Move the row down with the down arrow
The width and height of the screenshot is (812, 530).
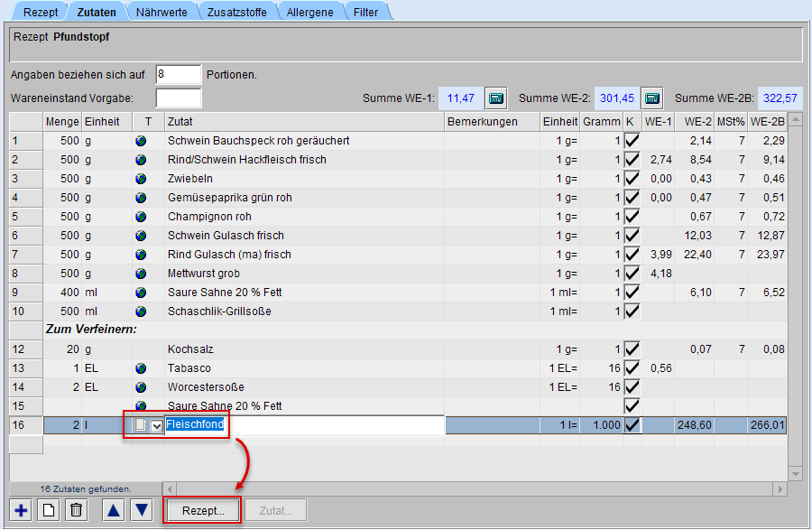[x=142, y=510]
